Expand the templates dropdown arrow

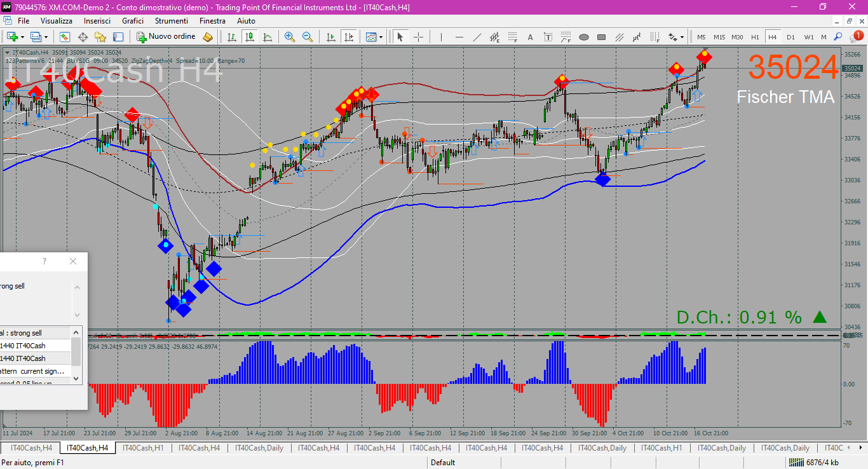pyautogui.click(x=381, y=37)
